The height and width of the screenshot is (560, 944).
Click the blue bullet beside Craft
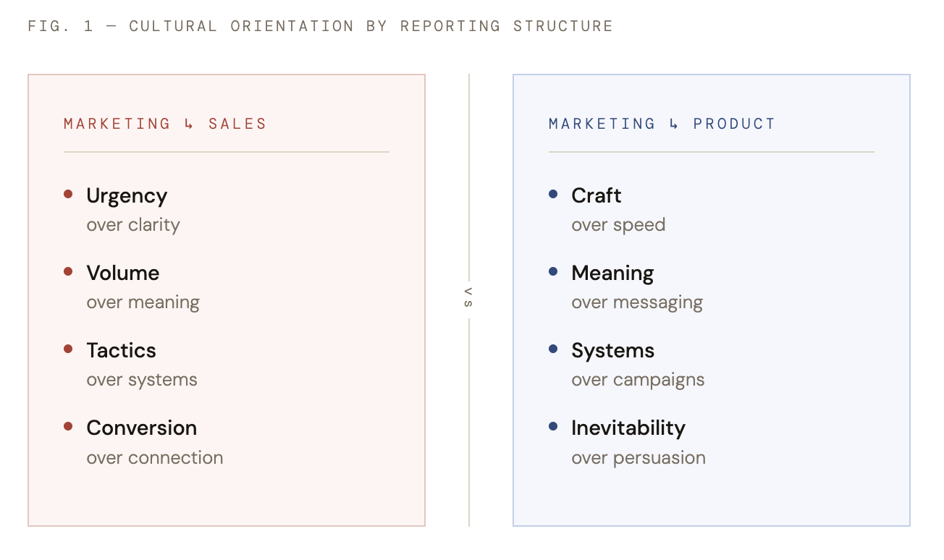[x=553, y=194]
